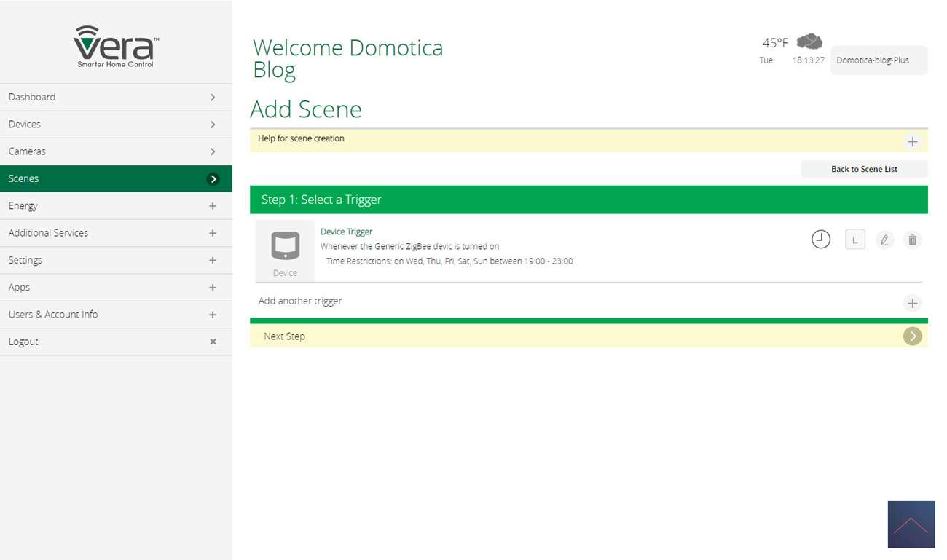
Task: Click the scroll-to-top arrow button
Action: click(x=911, y=524)
